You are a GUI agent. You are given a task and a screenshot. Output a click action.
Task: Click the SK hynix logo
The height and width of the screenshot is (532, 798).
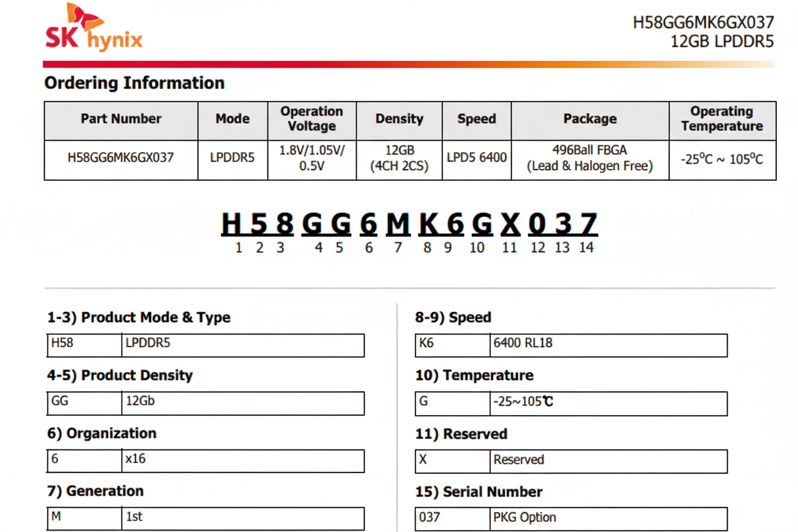pyautogui.click(x=93, y=28)
